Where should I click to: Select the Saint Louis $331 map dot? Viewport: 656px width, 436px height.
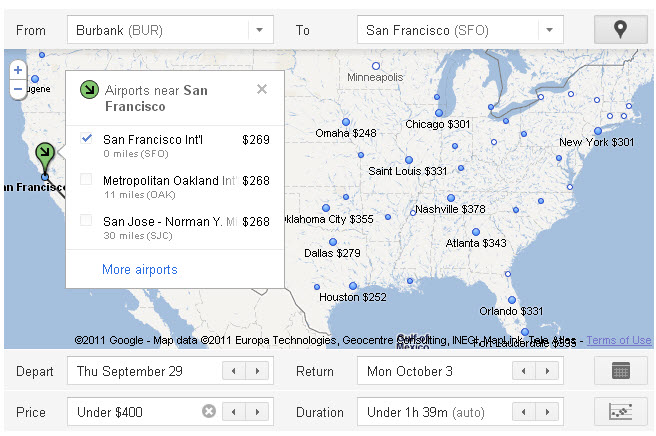[x=409, y=160]
